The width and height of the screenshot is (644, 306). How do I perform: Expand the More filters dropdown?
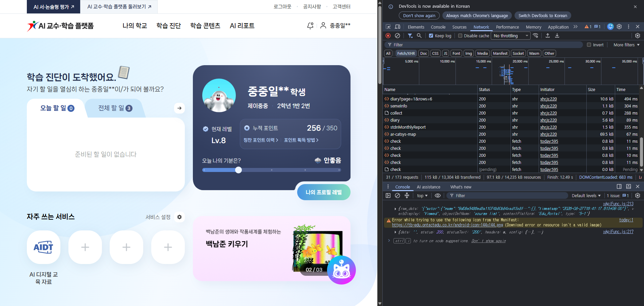pos(626,45)
